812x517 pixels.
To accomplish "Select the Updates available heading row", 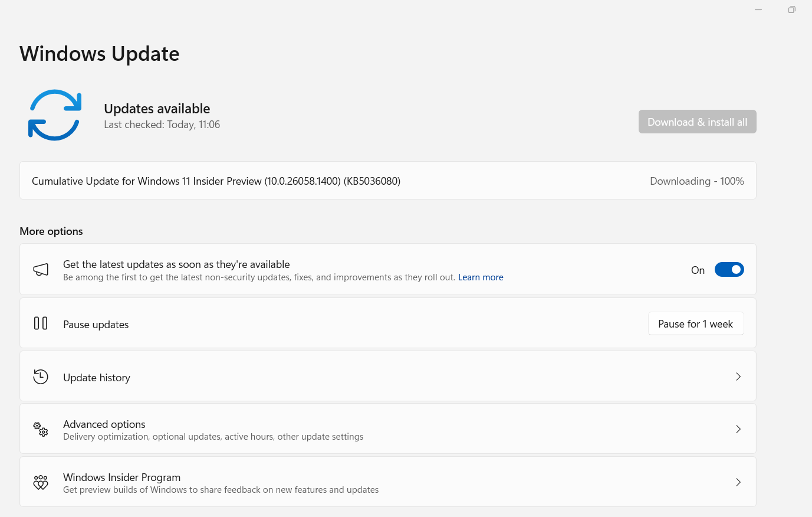I will (157, 109).
